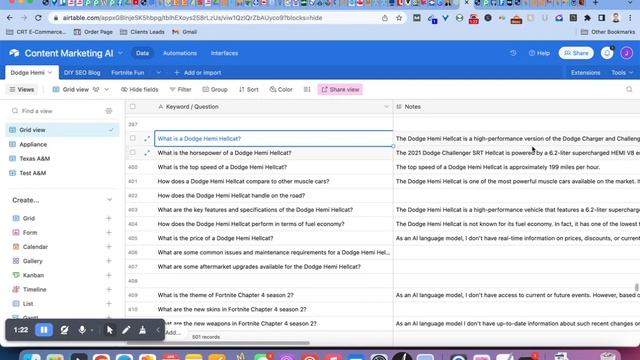Image resolution: width=640 pixels, height=360 pixels.
Task: Open Group options
Action: coord(215,89)
